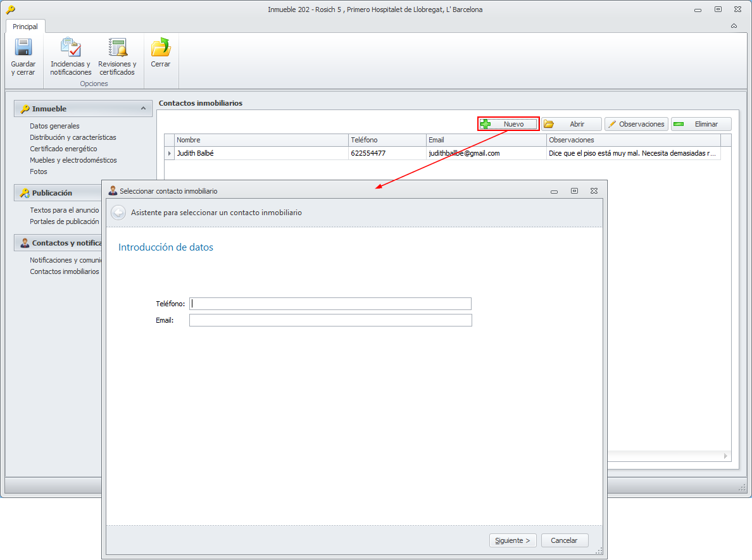Click the Abrir contact button
The width and height of the screenshot is (752, 560).
571,124
